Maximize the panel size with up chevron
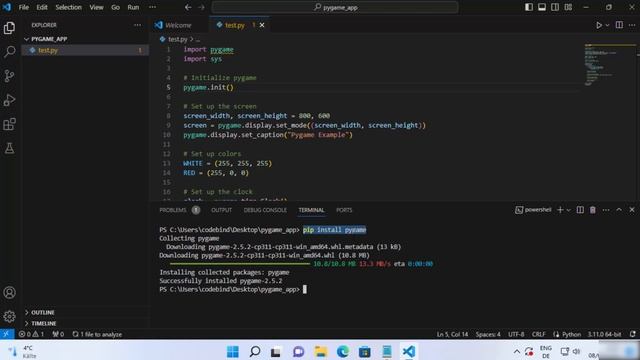Screen dimensions: 640x360 pos(619,210)
